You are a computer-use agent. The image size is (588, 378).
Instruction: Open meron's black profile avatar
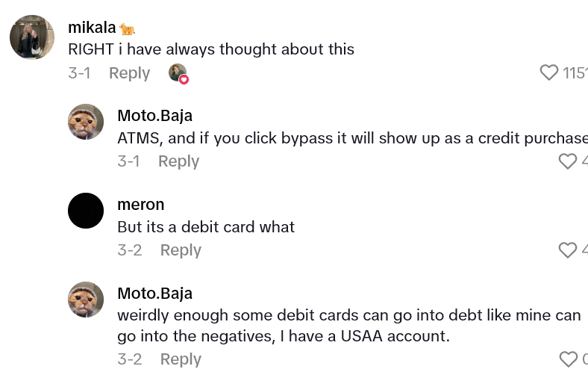click(86, 210)
